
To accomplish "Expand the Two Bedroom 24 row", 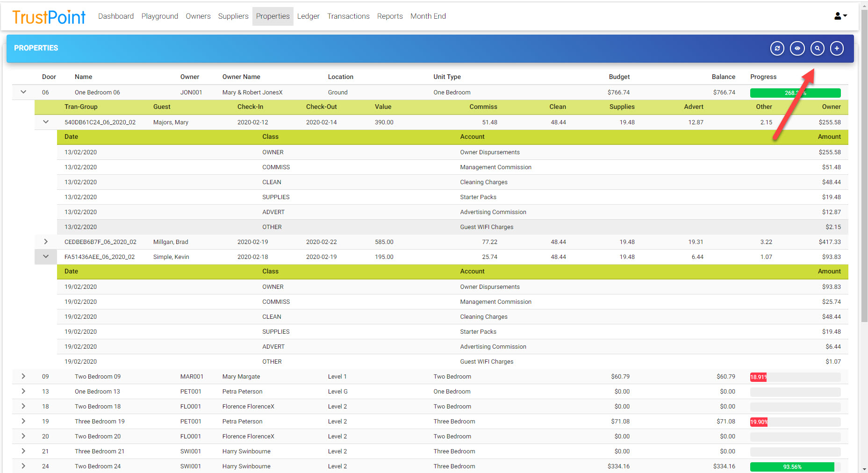I will (x=23, y=466).
